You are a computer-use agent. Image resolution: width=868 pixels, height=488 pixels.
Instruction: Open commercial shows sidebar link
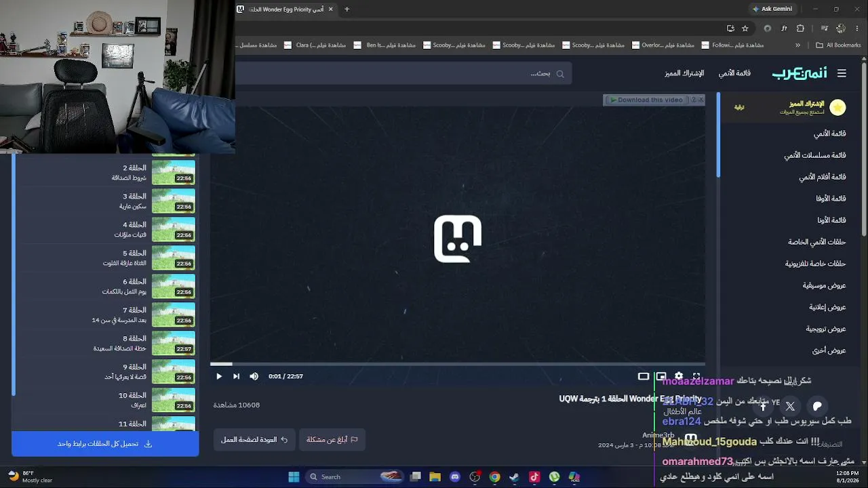827,307
